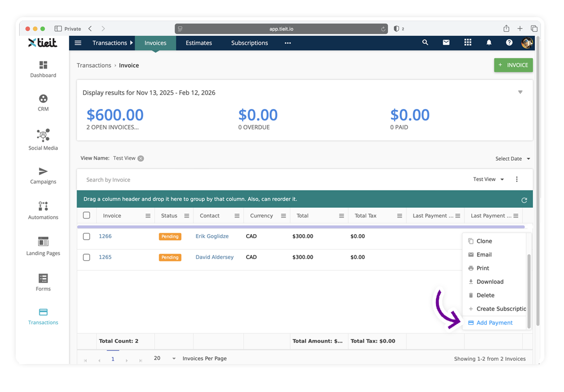Open the help question mark icon
The width and height of the screenshot is (564, 392).
(x=509, y=43)
